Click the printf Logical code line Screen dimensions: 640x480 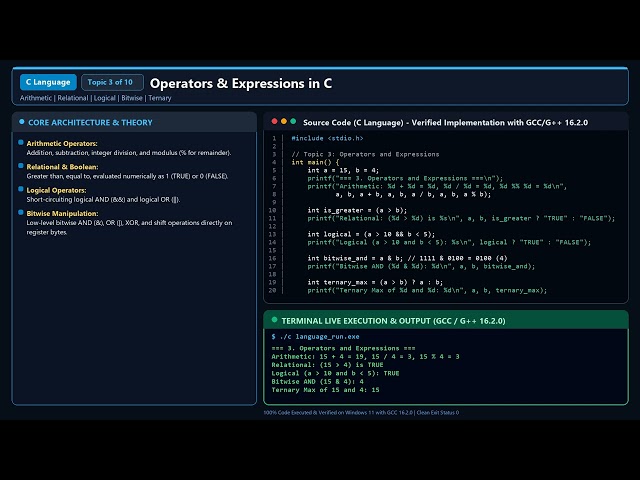click(x=449, y=242)
